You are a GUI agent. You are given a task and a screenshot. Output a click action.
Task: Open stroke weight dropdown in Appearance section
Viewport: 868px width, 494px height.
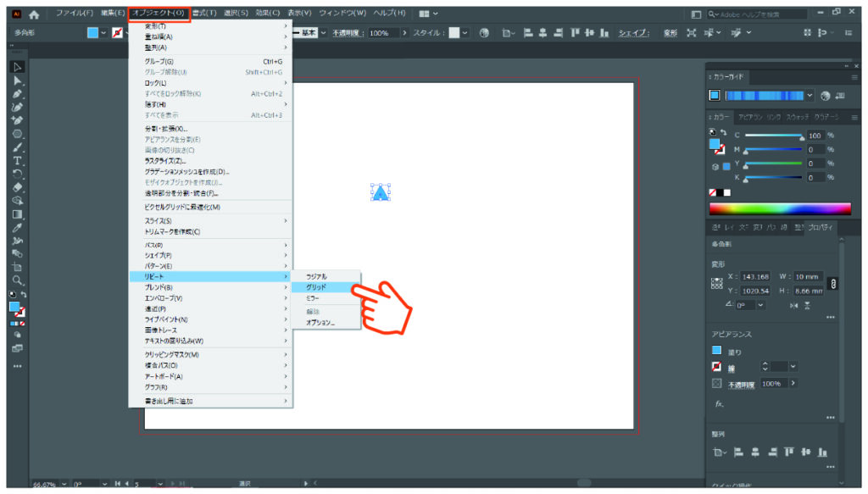(793, 366)
